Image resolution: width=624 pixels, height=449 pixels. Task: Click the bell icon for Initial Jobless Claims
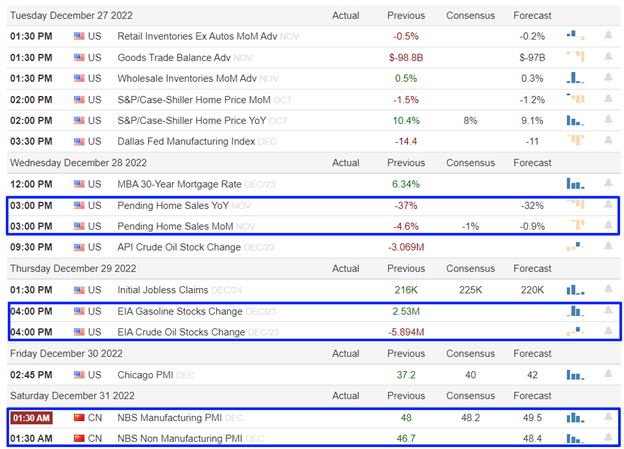pyautogui.click(x=607, y=290)
